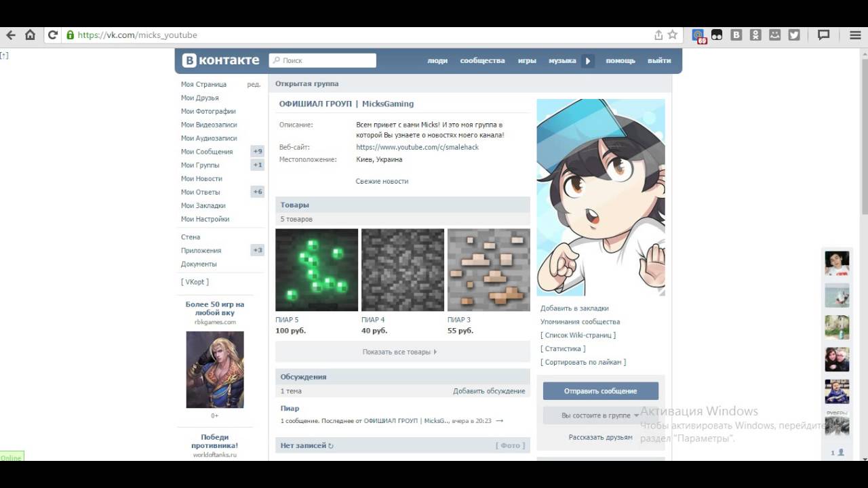Open Моя Страница in sidebar

point(203,84)
